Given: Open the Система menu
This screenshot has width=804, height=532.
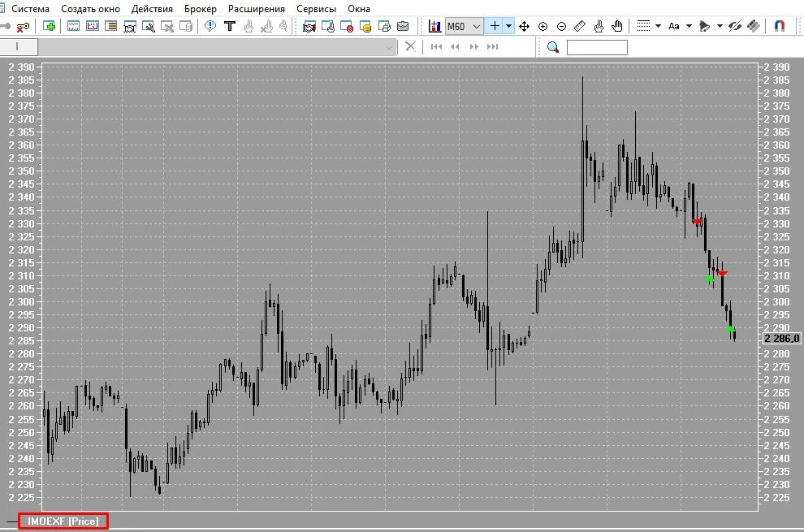Looking at the screenshot, I should coord(30,9).
